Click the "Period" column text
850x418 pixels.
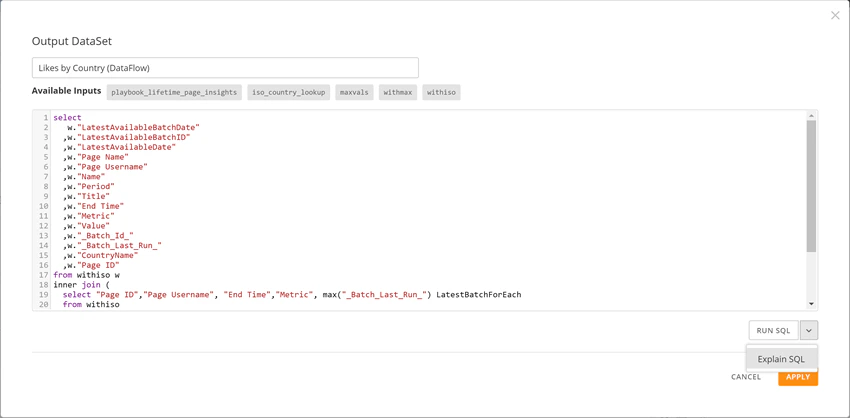pos(96,187)
